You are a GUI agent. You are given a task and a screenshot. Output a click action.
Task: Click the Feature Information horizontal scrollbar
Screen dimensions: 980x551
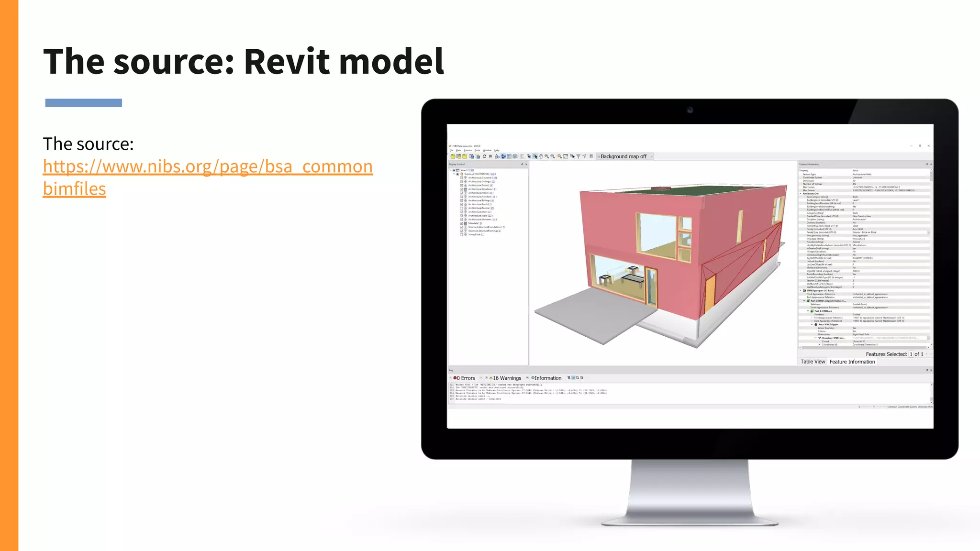(864, 348)
